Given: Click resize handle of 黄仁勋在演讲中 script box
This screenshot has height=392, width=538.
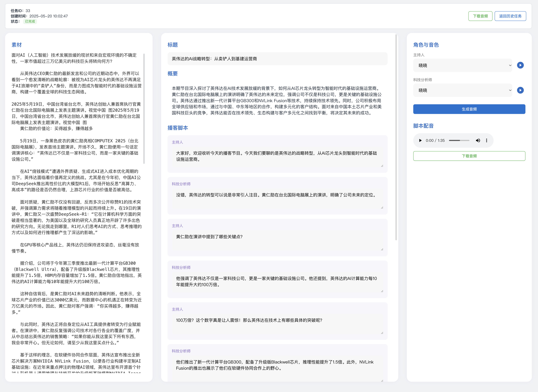Looking at the screenshot, I should [x=382, y=249].
